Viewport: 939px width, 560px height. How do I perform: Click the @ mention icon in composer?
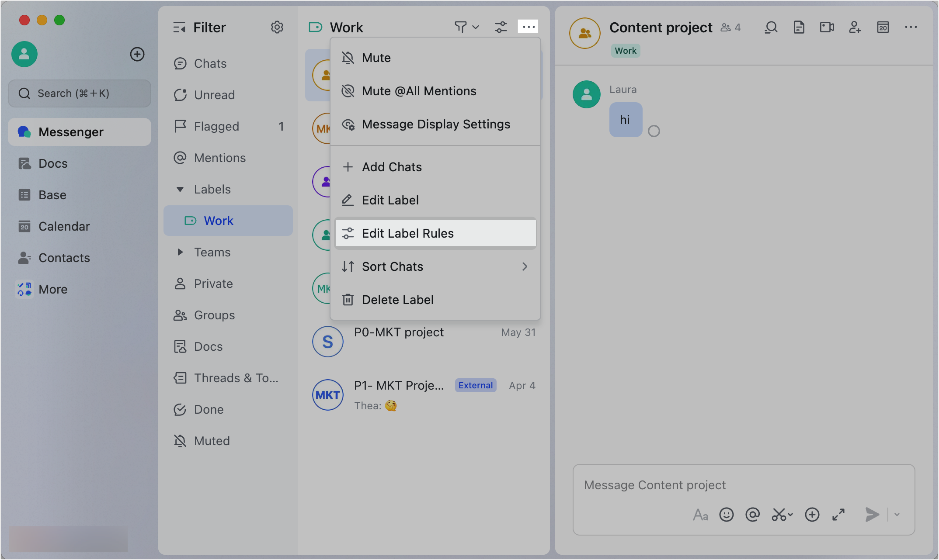click(x=752, y=515)
